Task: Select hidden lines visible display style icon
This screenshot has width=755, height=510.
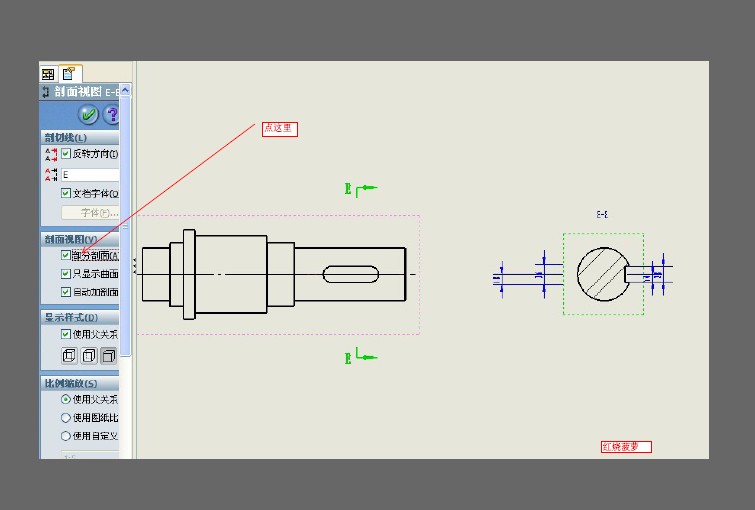Action: [x=89, y=355]
